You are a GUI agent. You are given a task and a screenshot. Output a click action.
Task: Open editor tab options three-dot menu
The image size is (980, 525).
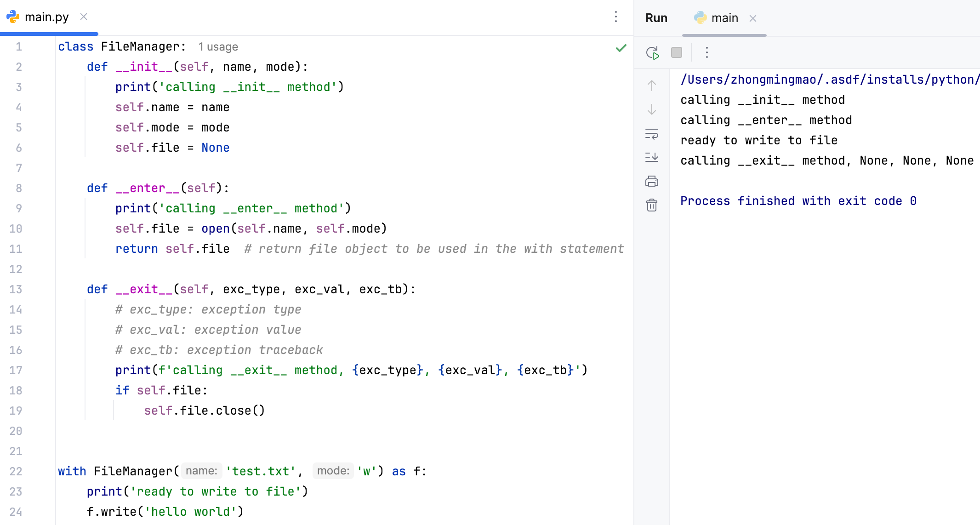616,17
